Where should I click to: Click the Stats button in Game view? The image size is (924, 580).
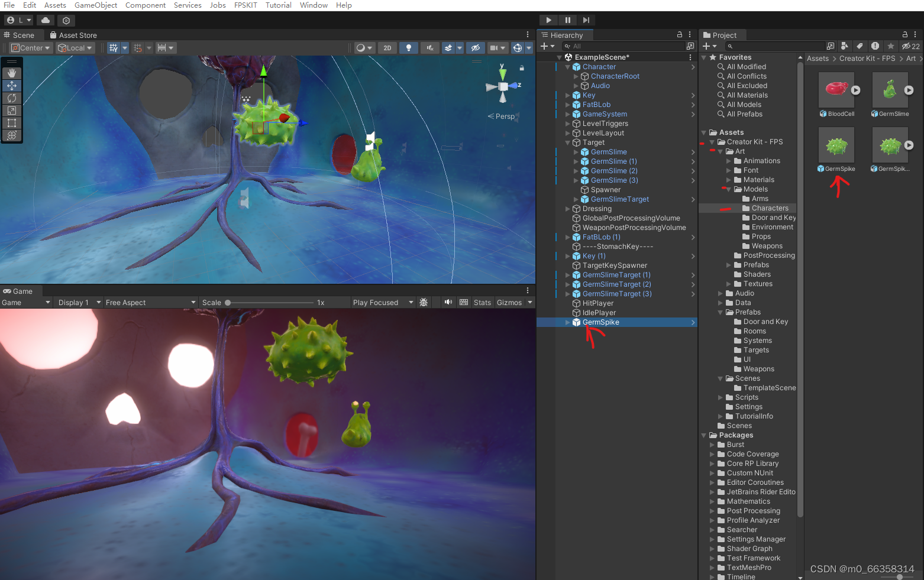(x=482, y=302)
